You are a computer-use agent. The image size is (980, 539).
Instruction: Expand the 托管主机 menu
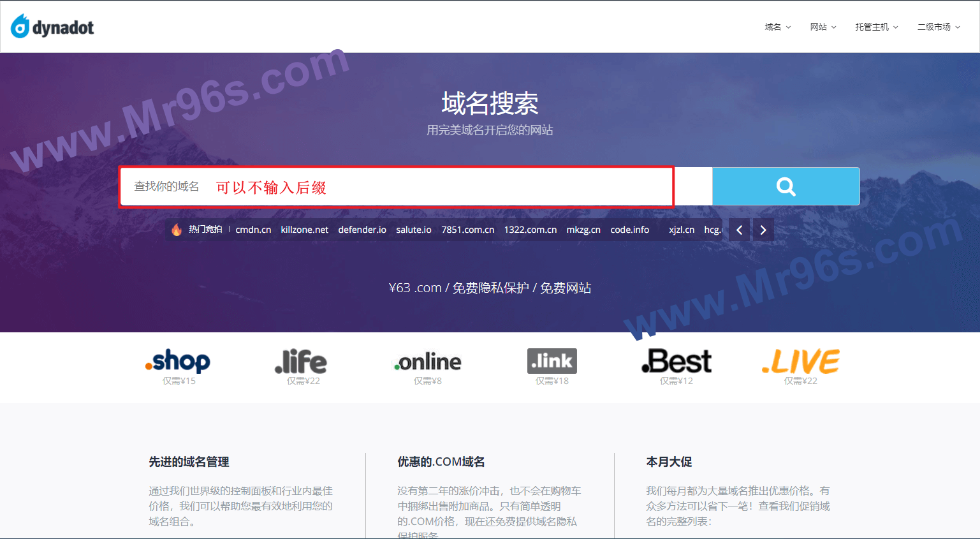point(877,27)
